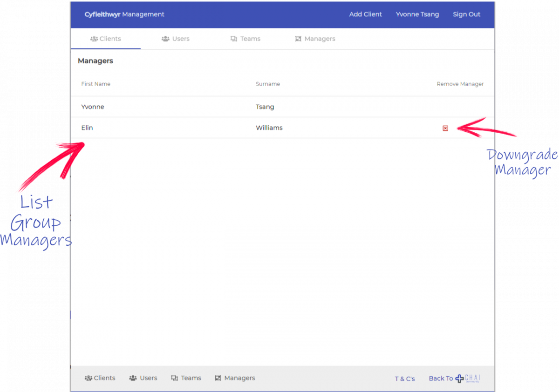
Task: Click the Remove Manager column header
Action: click(460, 84)
